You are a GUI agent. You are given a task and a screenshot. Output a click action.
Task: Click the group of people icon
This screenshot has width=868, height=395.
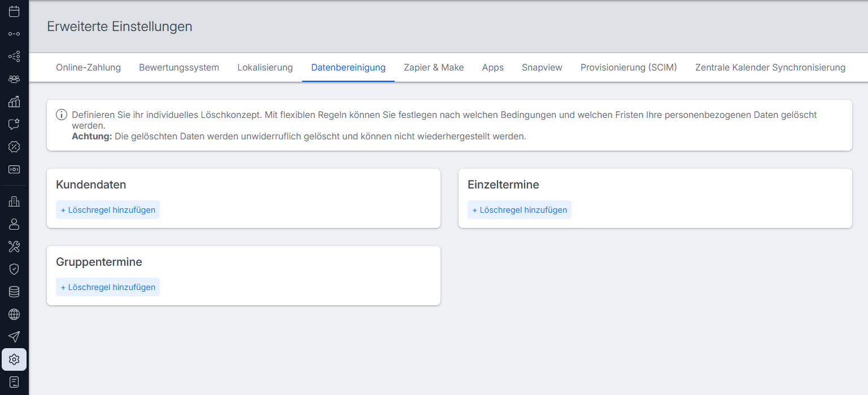click(14, 79)
